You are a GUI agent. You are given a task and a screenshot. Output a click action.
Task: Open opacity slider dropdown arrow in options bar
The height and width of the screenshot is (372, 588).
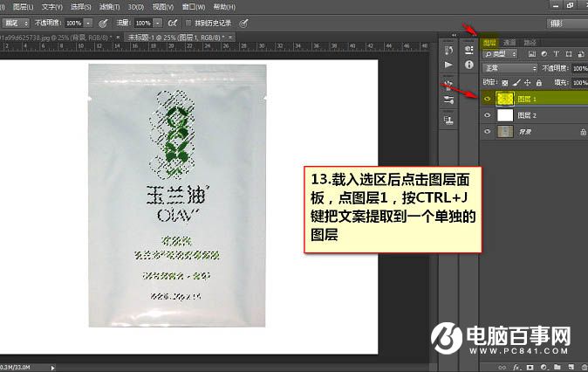tap(88, 24)
